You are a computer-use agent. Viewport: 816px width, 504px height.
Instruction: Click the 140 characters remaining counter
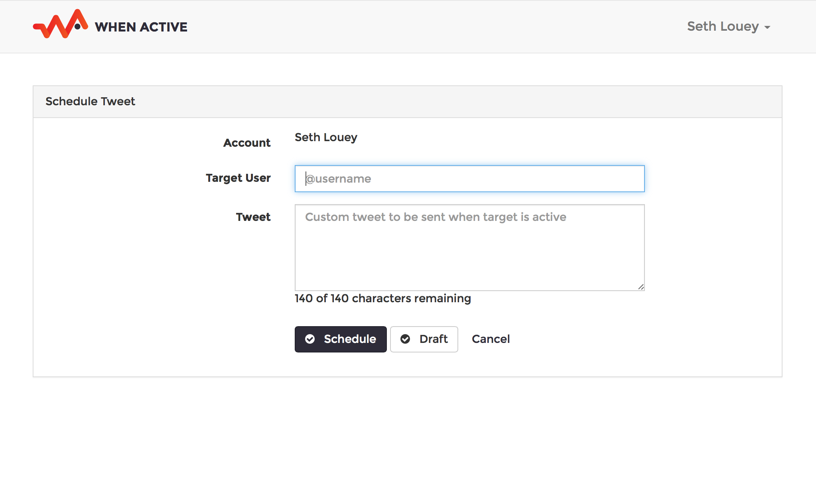(382, 298)
